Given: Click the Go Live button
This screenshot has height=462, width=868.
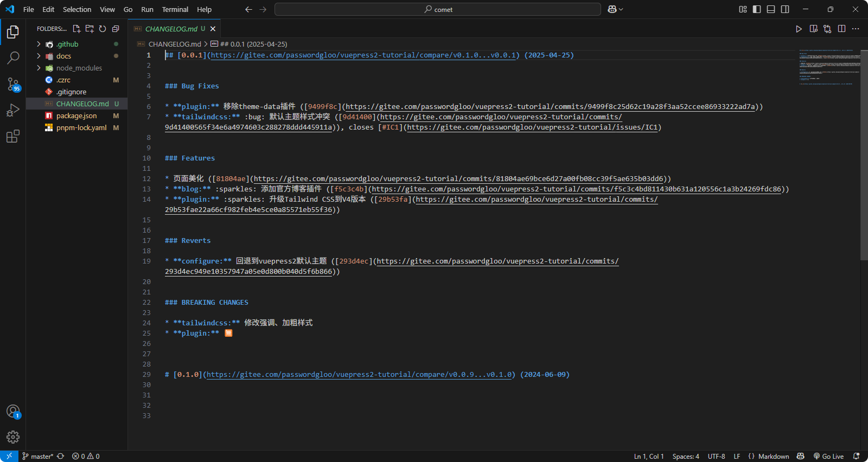Looking at the screenshot, I should click(x=828, y=457).
